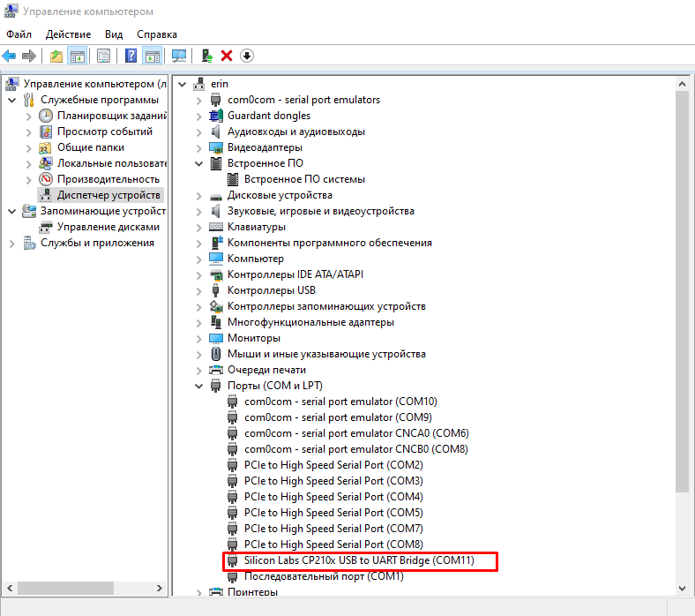
Task: Collapse the Встроенное ПО category
Action: click(199, 163)
